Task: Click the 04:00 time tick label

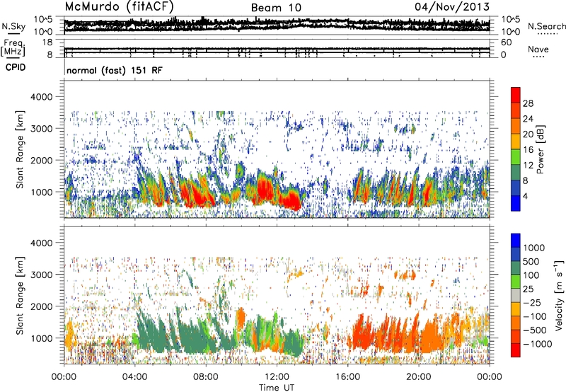Action: click(134, 377)
